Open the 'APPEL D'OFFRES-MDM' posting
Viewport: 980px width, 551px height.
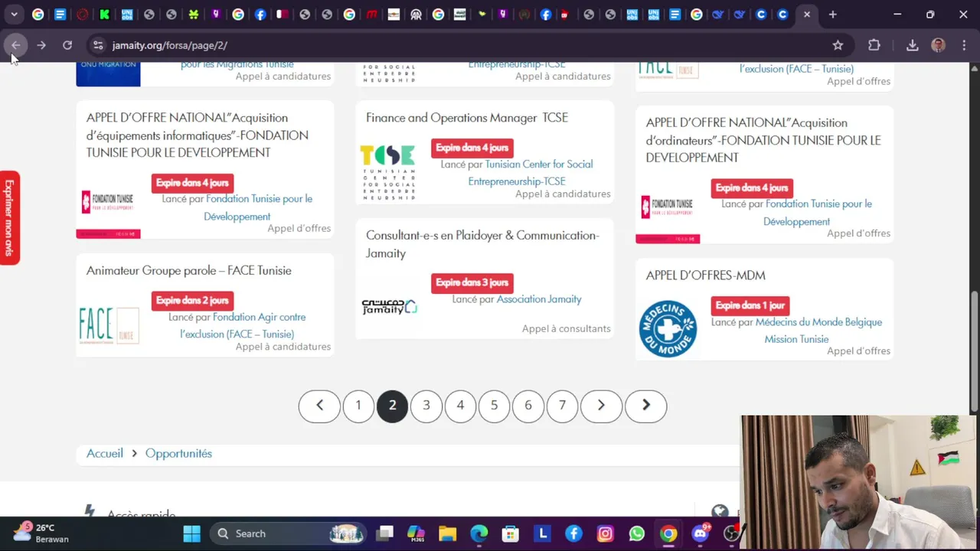coord(705,275)
